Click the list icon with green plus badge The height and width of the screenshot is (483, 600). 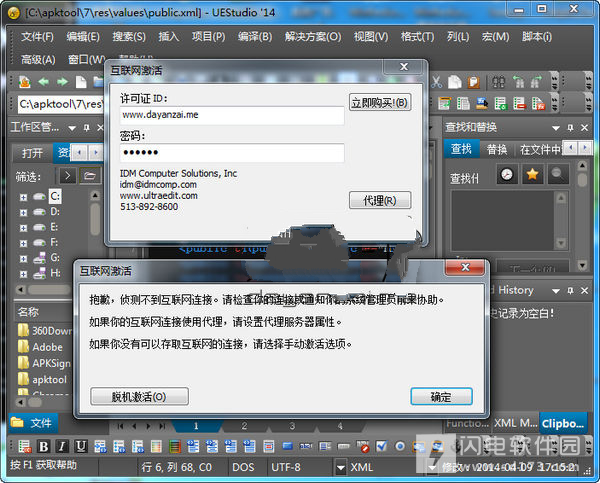click(x=501, y=103)
